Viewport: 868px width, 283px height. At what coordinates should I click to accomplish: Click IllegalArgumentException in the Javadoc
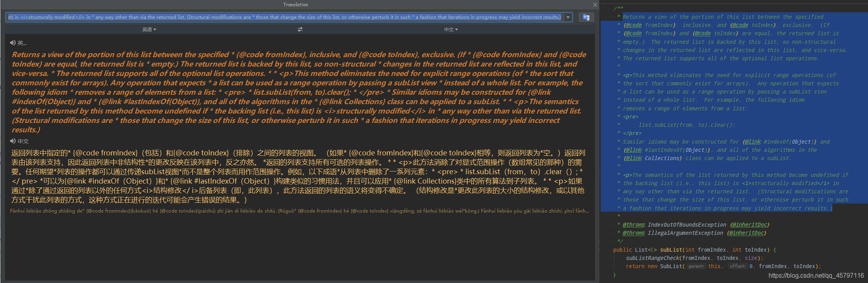point(685,233)
